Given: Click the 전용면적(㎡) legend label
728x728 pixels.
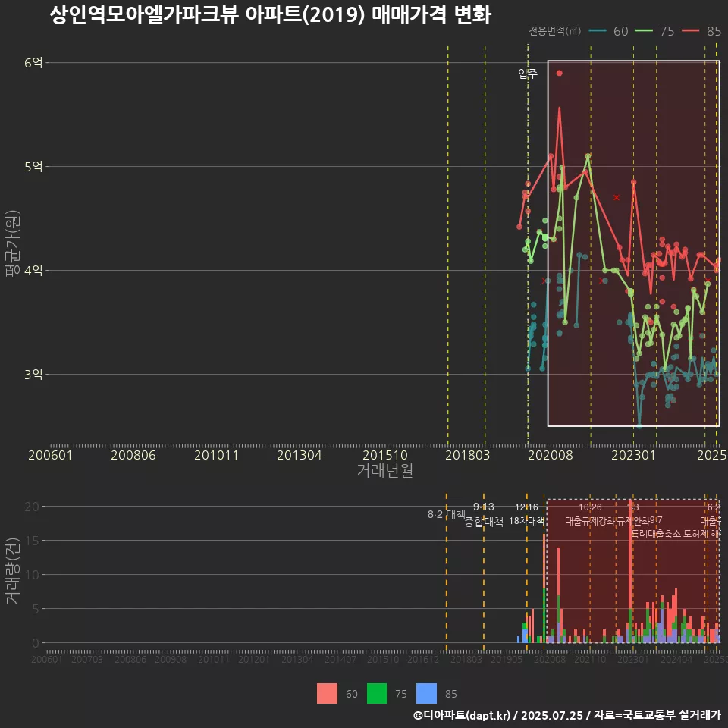Looking at the screenshot, I should pyautogui.click(x=555, y=31).
